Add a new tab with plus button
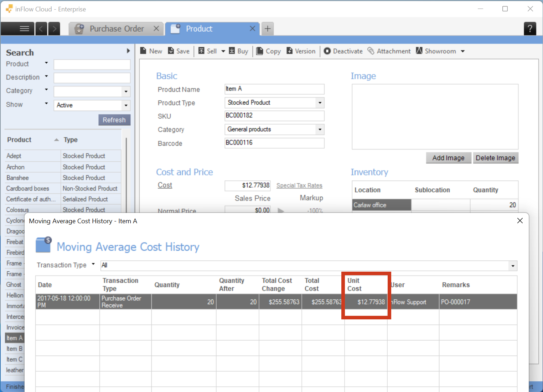Screen dimensions: 543x392 (268, 28)
